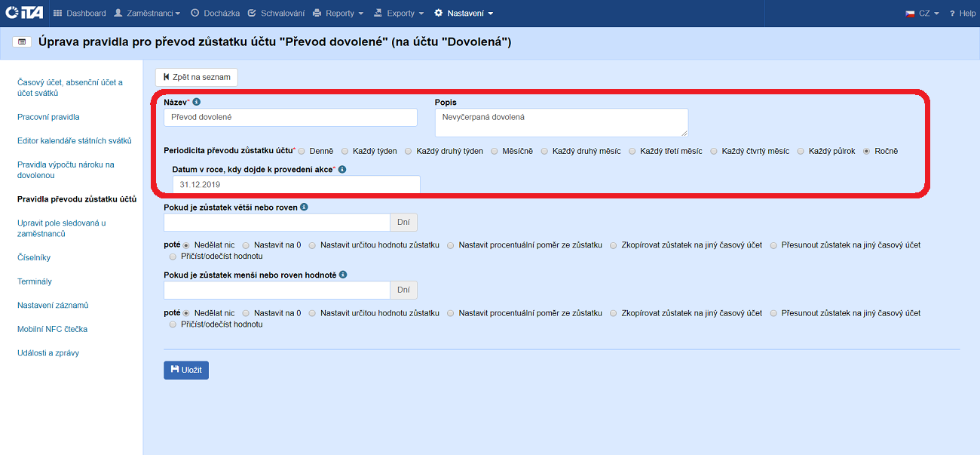Image resolution: width=980 pixels, height=455 pixels.
Task: Open the CZ language selector
Action: pyautogui.click(x=921, y=14)
